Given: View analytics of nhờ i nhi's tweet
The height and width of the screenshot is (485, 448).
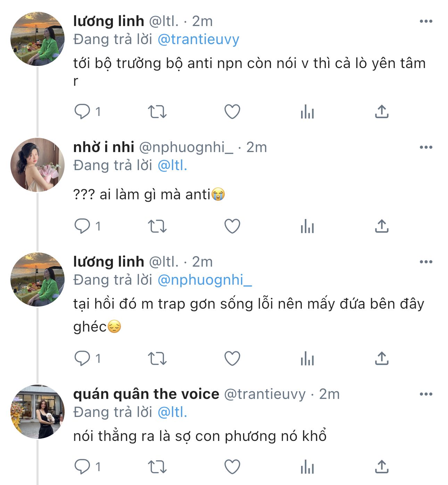Looking at the screenshot, I should pyautogui.click(x=307, y=227).
